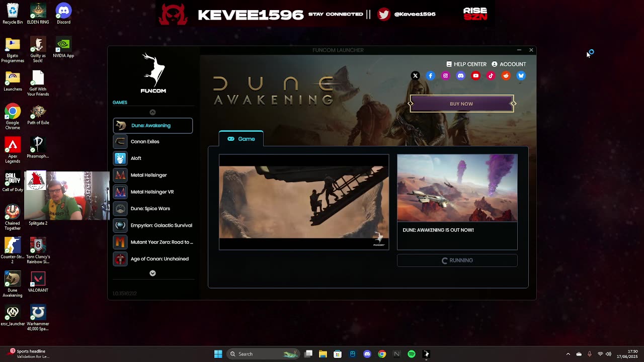Open Google Chrome desktop shortcut
This screenshot has height=362, width=644.
13,117
